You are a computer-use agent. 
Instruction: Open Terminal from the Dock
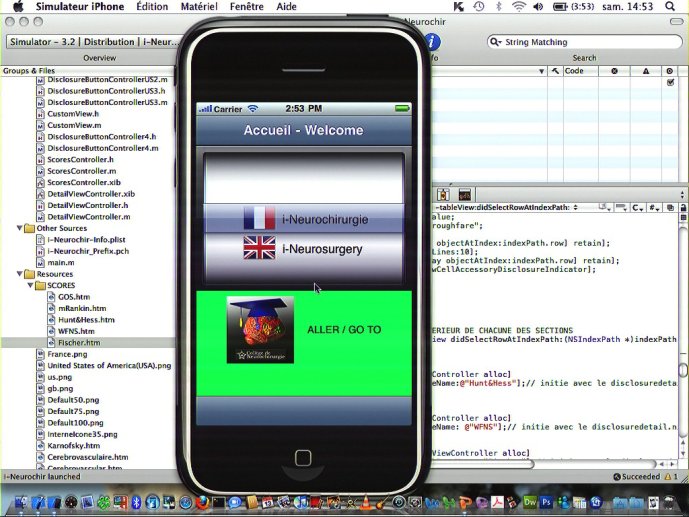pos(218,502)
